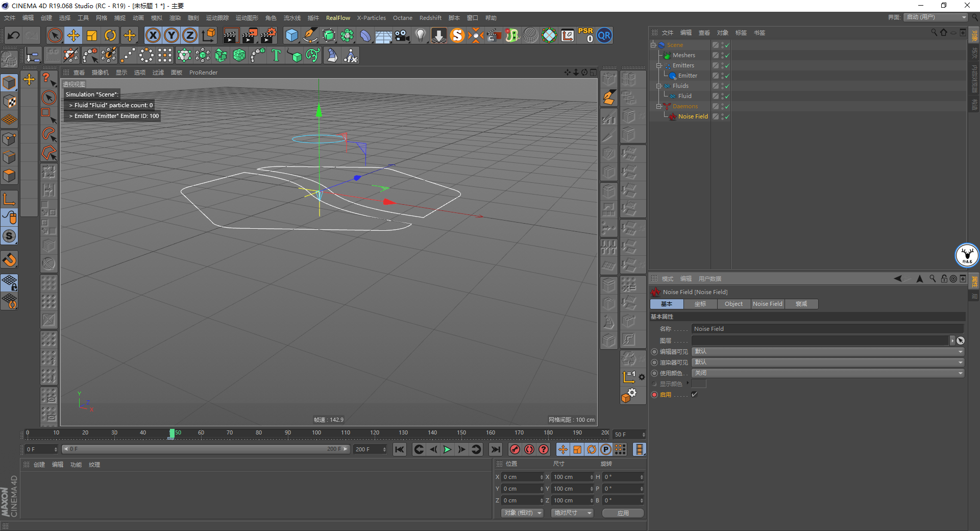Click the record active objects red key button
980x531 pixels.
point(515,449)
